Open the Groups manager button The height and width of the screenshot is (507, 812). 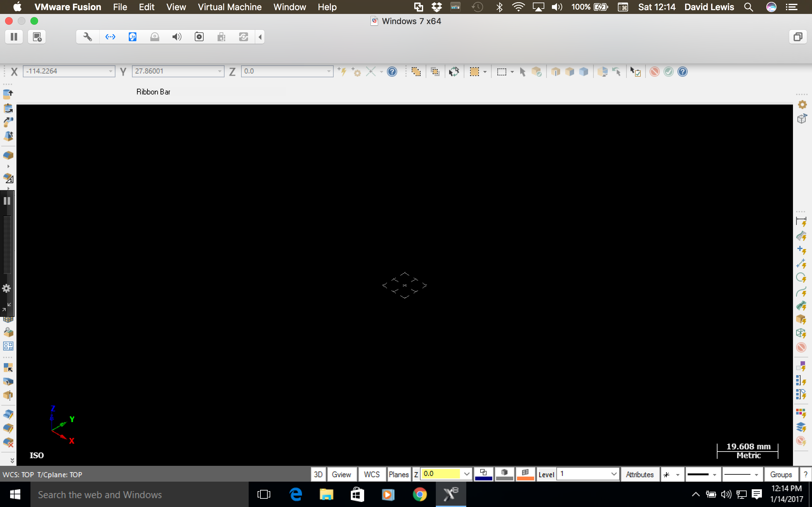782,474
